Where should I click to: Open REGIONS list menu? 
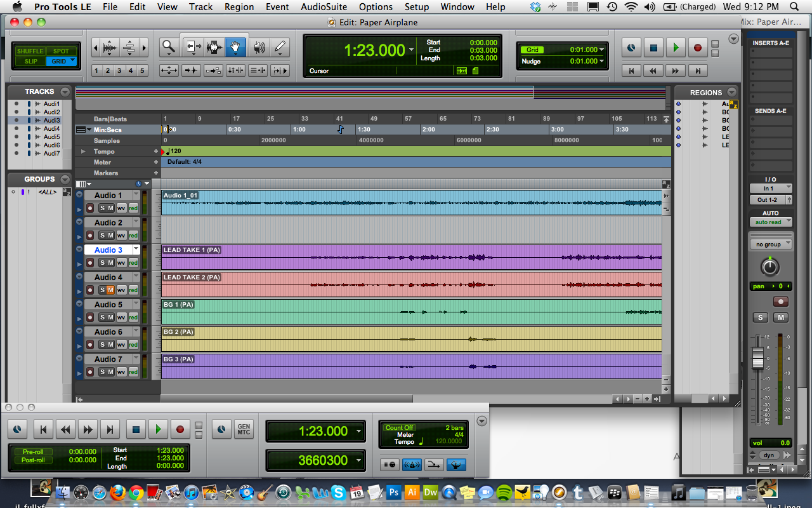coord(731,92)
